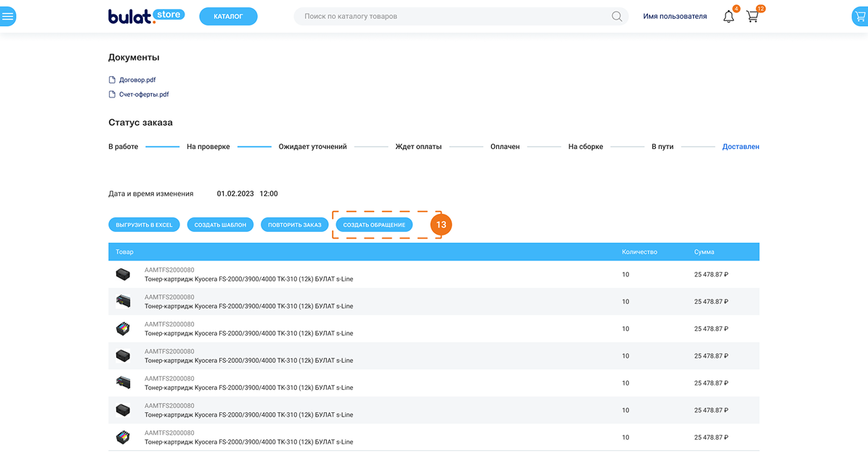Click the Договор.pdf file icon
Viewport: 868px width, 453px height.
tap(112, 80)
